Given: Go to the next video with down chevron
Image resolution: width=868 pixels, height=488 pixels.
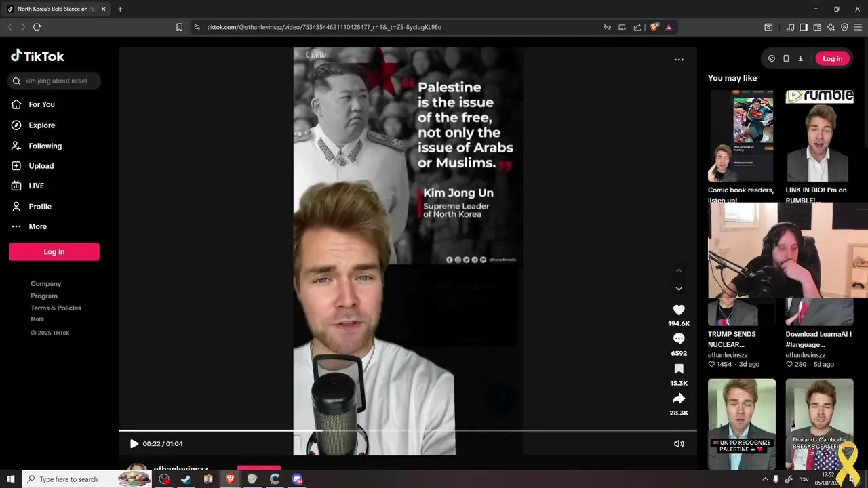Looking at the screenshot, I should coord(679,289).
